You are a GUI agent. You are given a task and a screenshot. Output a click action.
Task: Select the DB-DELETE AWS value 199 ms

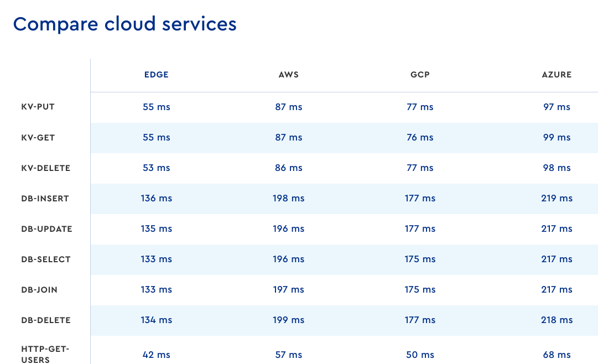[x=289, y=320]
